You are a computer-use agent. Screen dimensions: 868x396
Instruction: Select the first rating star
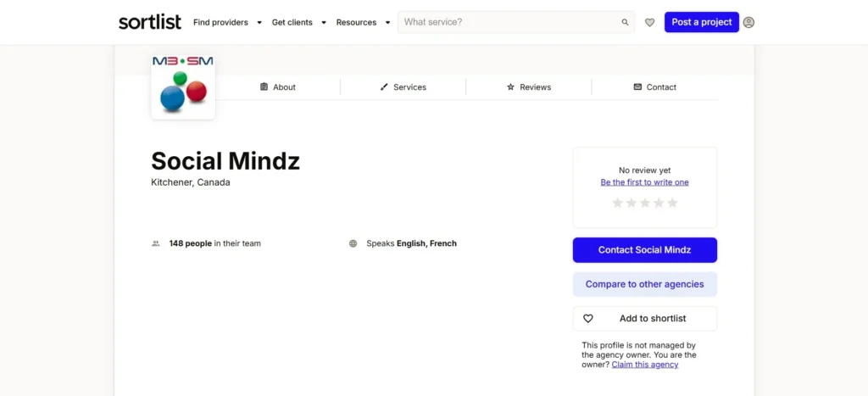(617, 203)
